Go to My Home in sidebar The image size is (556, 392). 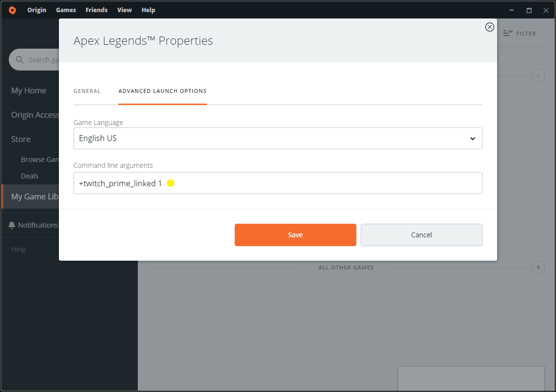point(29,90)
